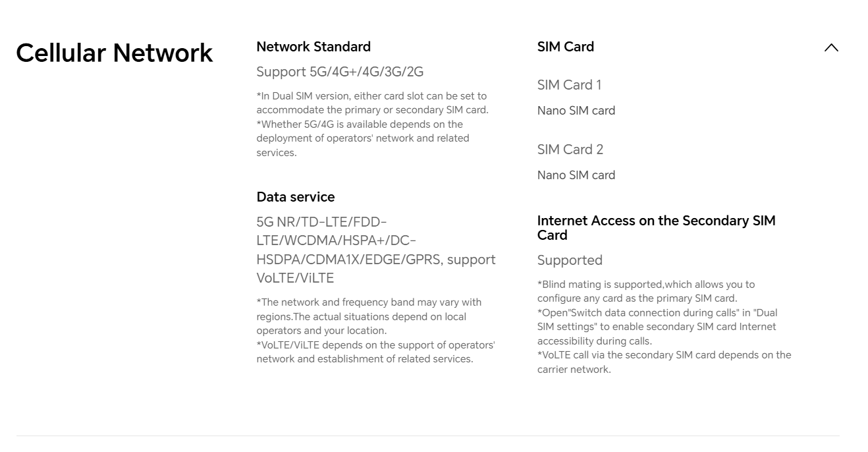Click the Dual SIM version footnote
Screen dimensions: 868x452
coord(372,103)
